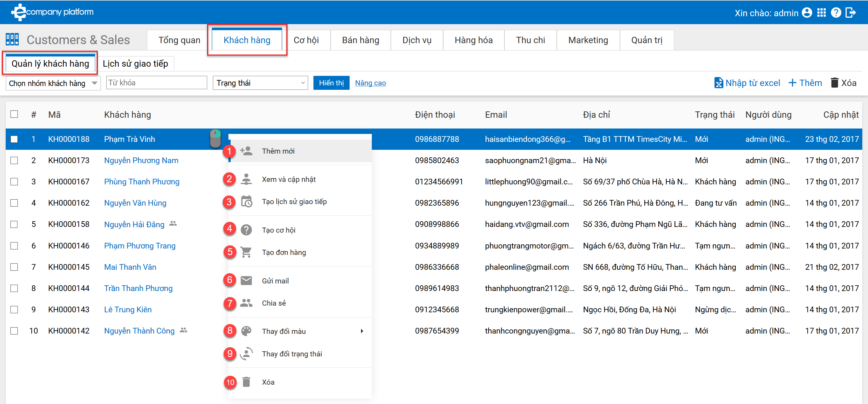Click the Khách hàng column header
This screenshot has width=868, height=404.
click(127, 115)
